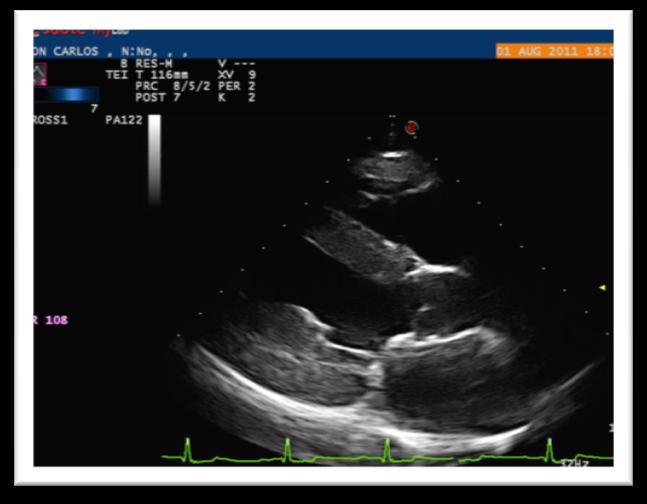
Task: Click the 'POST 7' parameter
Action: click(x=158, y=97)
